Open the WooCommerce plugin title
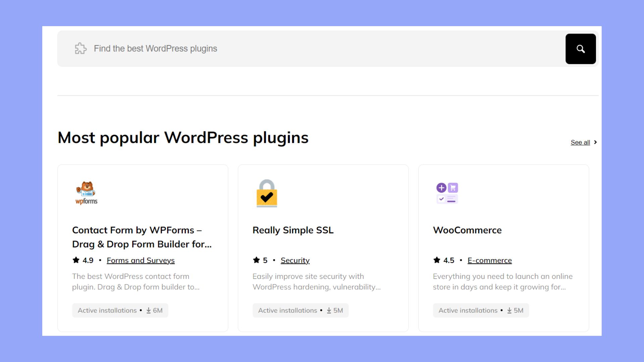This screenshot has height=362, width=644. coord(467,230)
